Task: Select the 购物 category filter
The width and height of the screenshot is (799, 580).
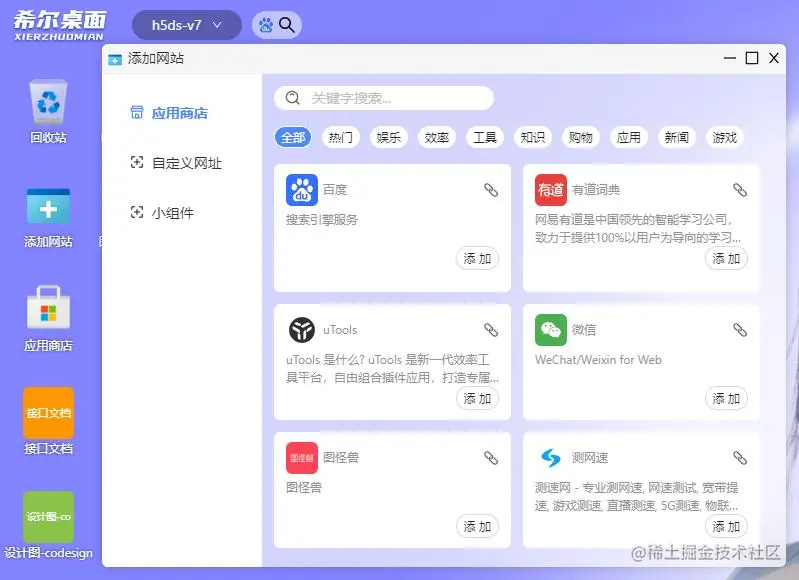Action: point(580,137)
